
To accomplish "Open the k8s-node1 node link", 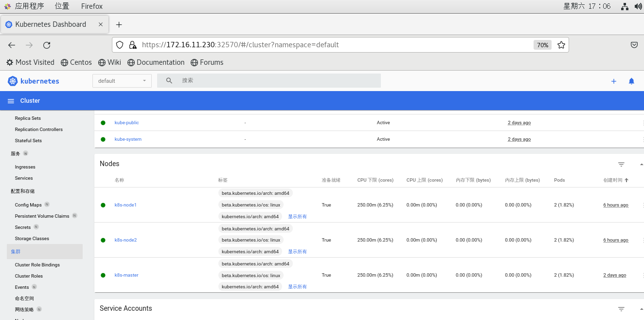I will click(125, 205).
